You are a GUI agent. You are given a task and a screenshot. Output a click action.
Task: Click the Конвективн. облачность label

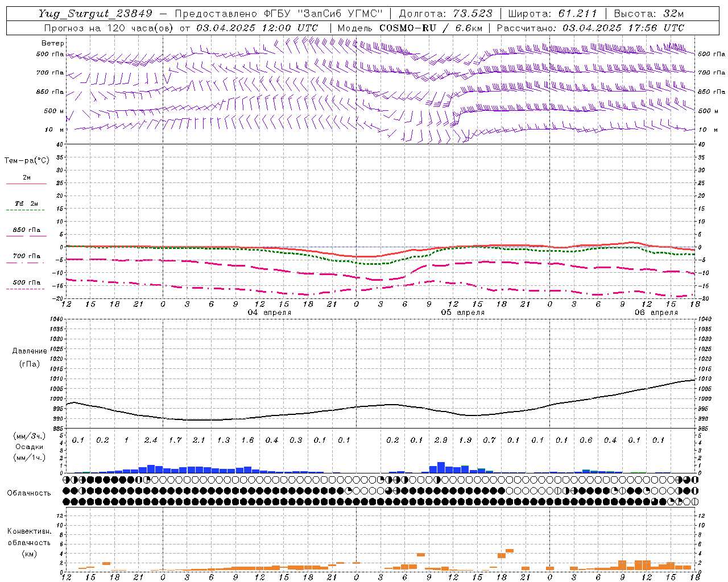coord(29,537)
